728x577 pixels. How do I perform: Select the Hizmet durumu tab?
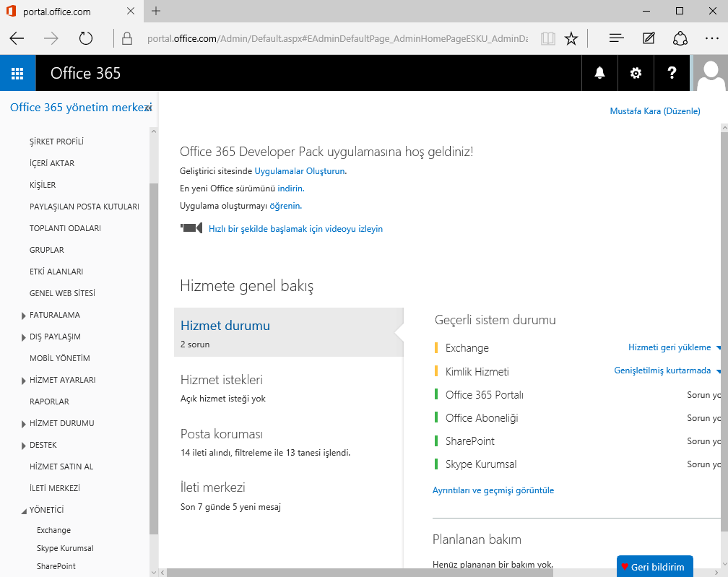point(289,332)
